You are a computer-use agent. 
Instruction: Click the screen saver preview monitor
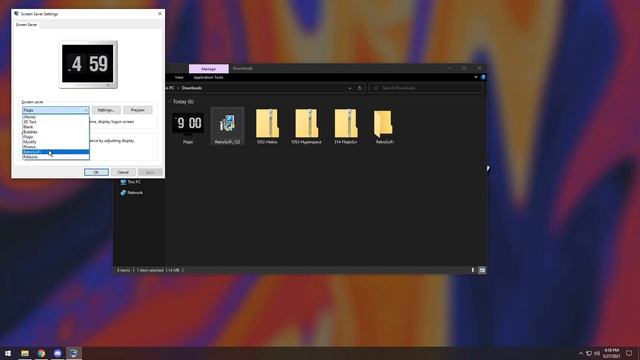88,64
